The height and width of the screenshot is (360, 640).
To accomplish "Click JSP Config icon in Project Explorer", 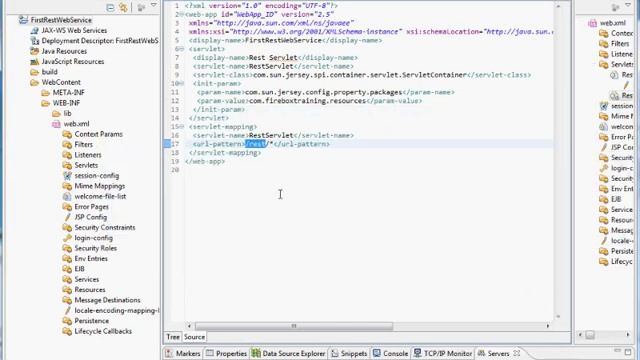I will (67, 217).
